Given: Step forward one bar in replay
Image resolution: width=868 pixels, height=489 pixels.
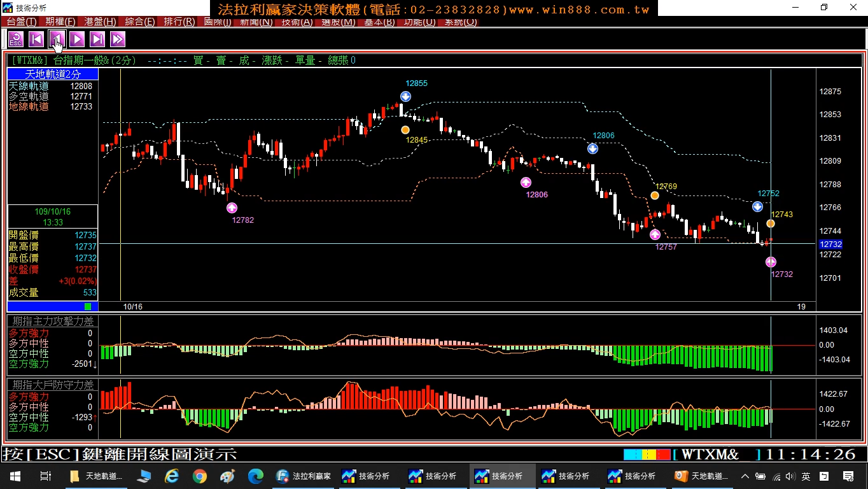Looking at the screenshot, I should (x=77, y=39).
